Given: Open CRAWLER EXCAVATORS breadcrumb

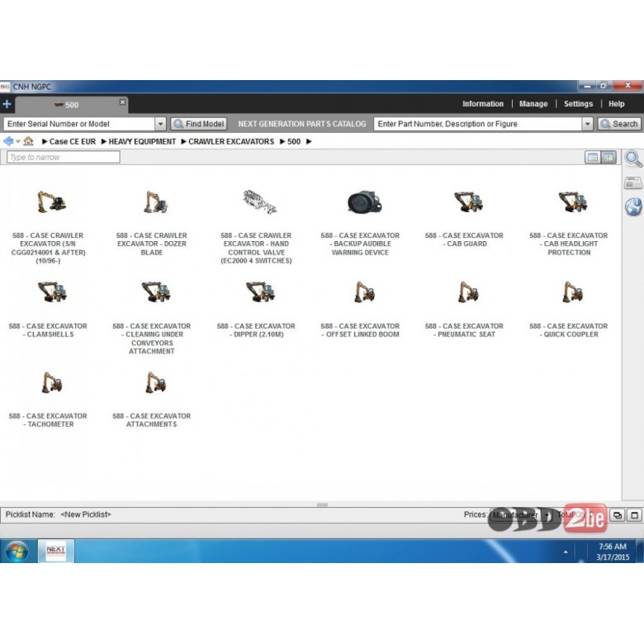Looking at the screenshot, I should click(x=231, y=142).
